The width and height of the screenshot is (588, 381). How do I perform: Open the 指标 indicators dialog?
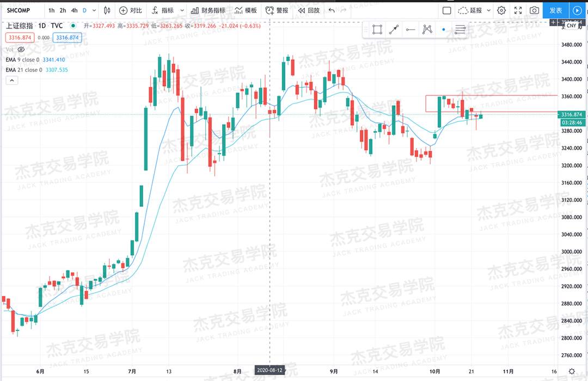tap(163, 10)
